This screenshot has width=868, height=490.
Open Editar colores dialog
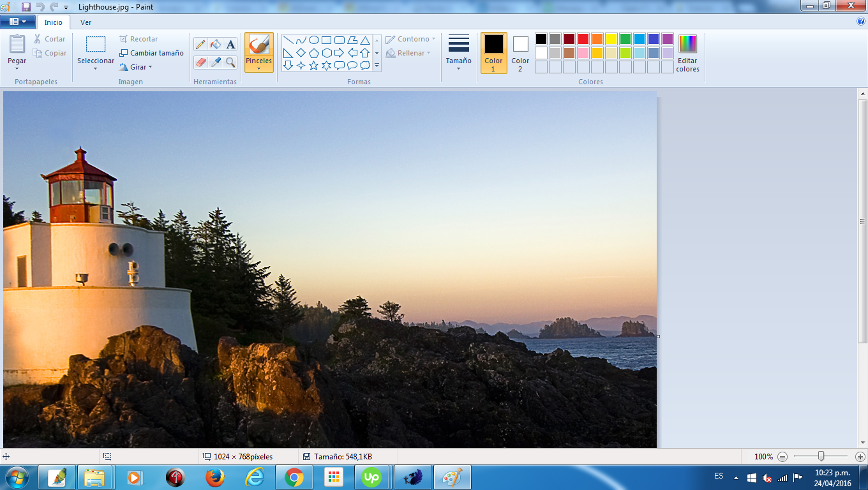click(x=687, y=53)
